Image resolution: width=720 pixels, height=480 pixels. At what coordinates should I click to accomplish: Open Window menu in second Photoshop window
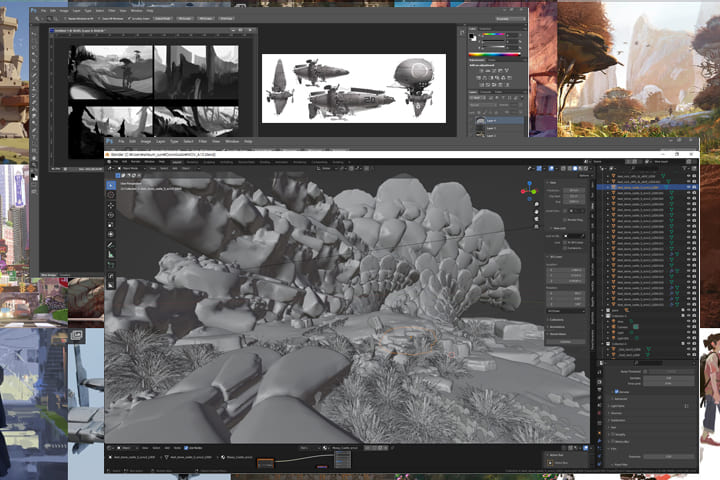tap(232, 141)
